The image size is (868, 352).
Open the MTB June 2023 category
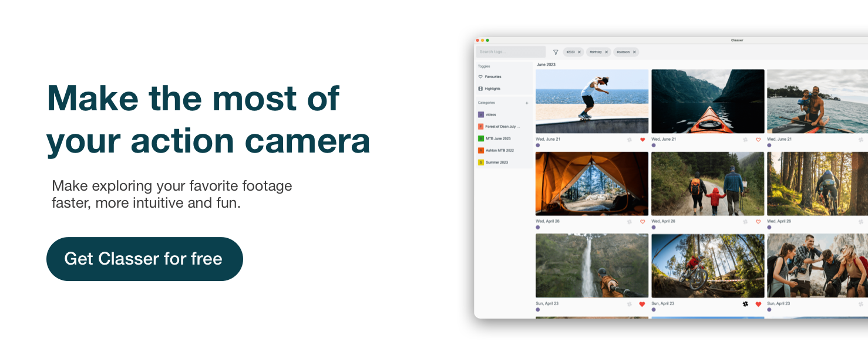[497, 138]
